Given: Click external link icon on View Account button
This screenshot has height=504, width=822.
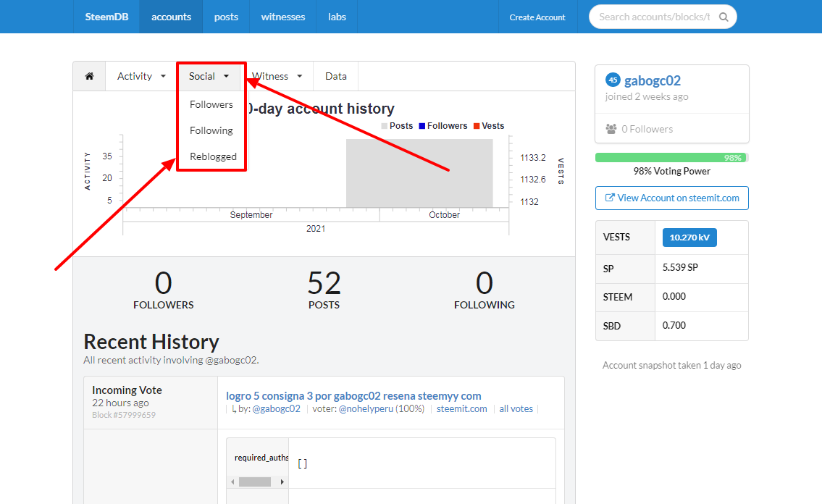Looking at the screenshot, I should click(x=610, y=198).
